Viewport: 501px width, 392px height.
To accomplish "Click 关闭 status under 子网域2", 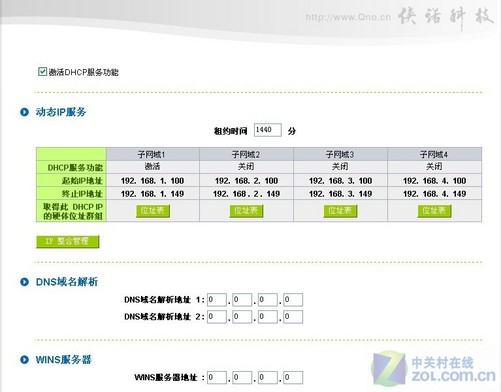I will coord(246,167).
